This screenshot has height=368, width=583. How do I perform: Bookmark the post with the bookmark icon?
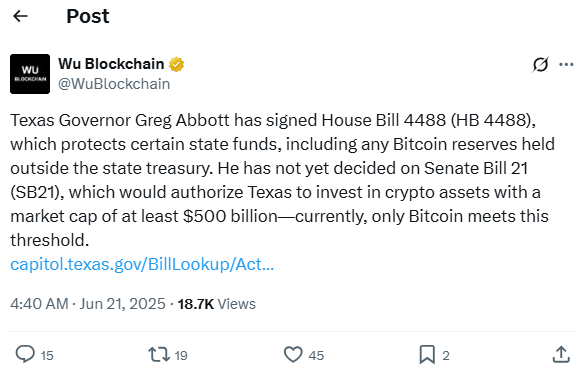click(427, 355)
